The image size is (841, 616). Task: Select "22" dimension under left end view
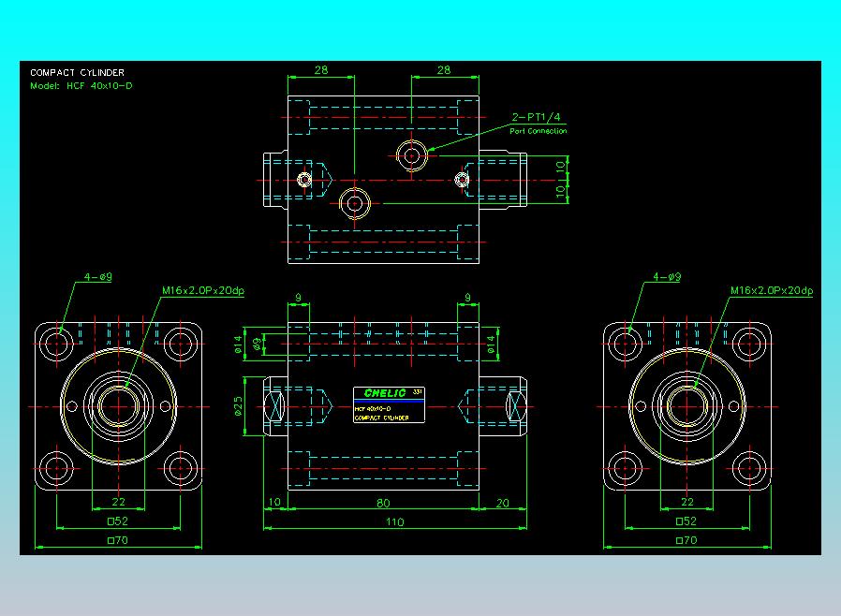119,502
